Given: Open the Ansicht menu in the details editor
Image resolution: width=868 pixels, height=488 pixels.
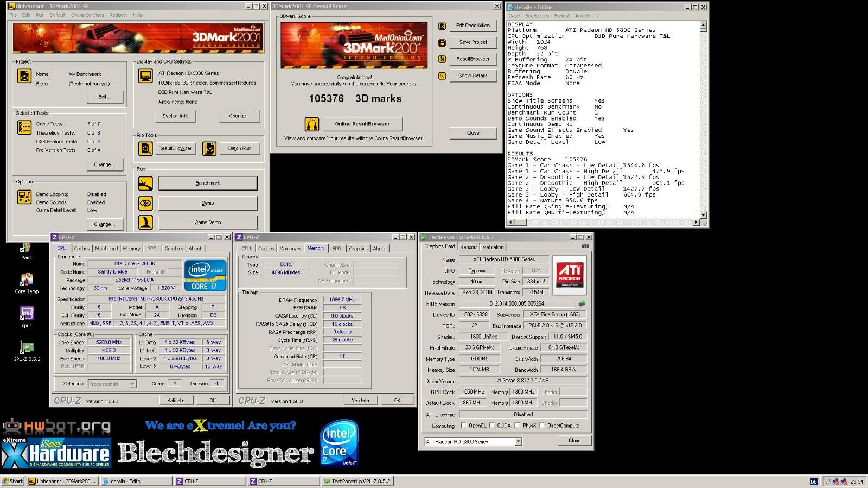Looking at the screenshot, I should coord(583,16).
